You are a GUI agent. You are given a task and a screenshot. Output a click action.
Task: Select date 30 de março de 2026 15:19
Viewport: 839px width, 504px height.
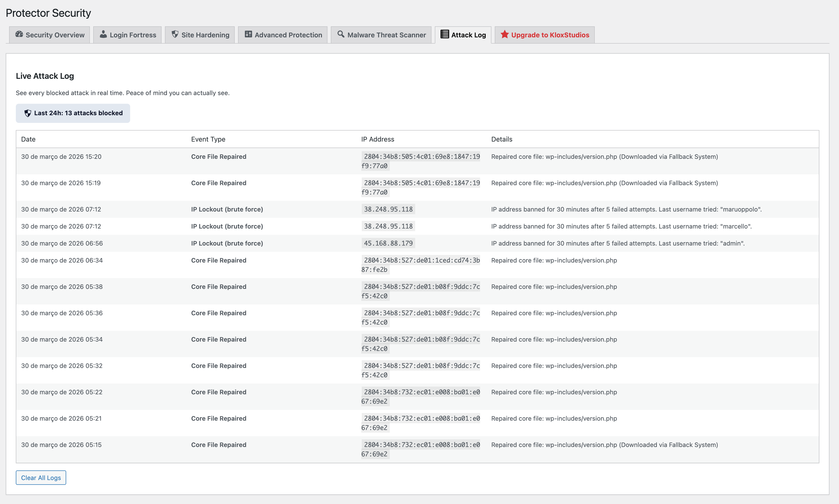pyautogui.click(x=61, y=183)
